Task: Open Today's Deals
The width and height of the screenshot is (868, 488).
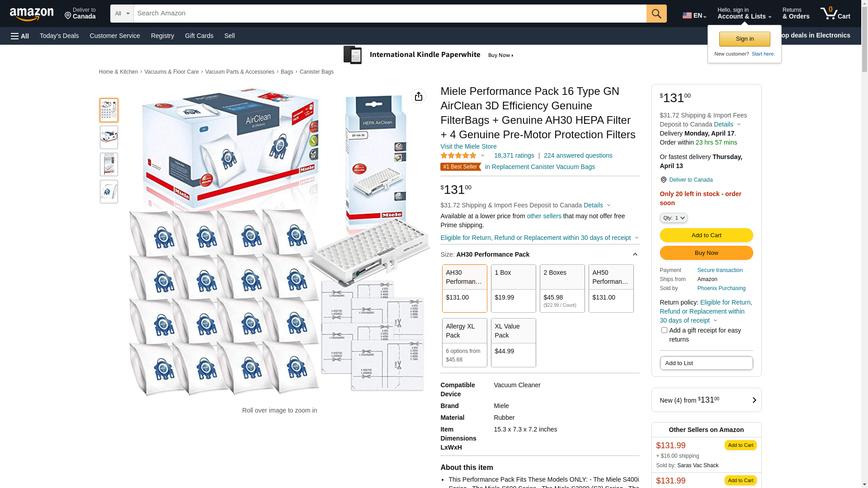Action: pos(59,36)
